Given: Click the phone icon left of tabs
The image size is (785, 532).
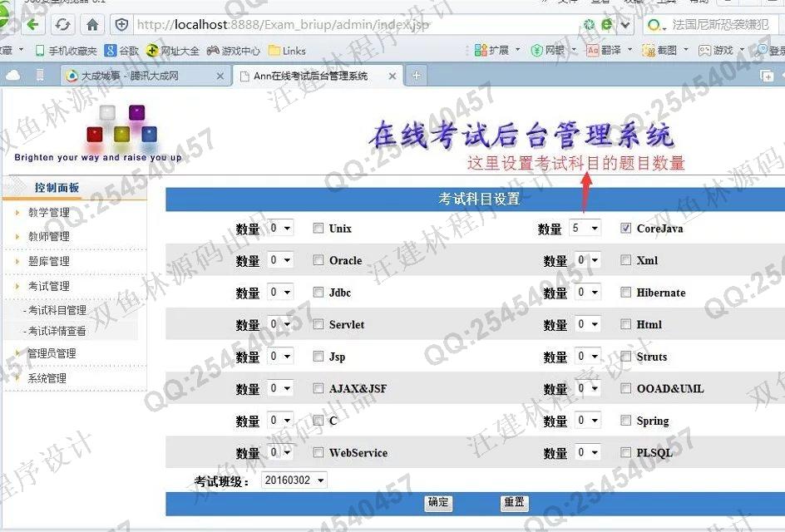Looking at the screenshot, I should [40, 75].
